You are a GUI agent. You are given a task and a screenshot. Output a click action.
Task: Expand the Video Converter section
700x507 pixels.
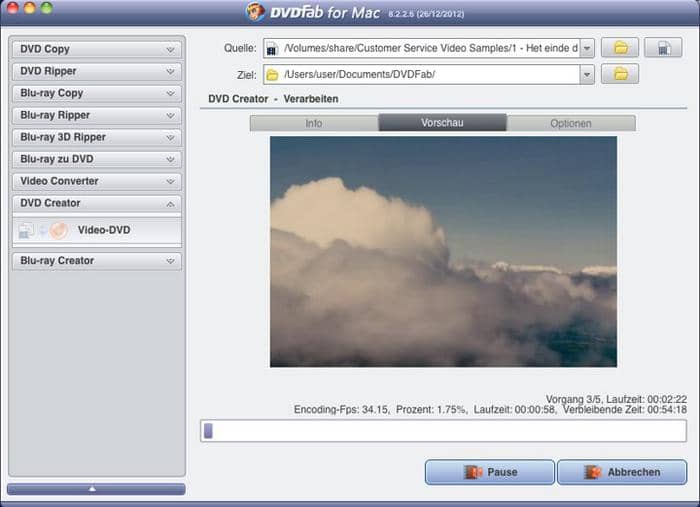click(97, 181)
